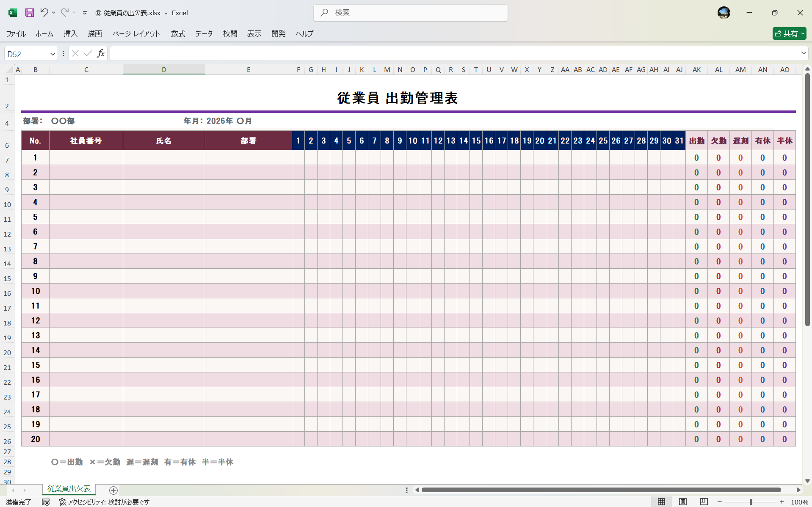This screenshot has width=812, height=507.
Task: Open the 開発 ribbon tab
Action: [278, 33]
